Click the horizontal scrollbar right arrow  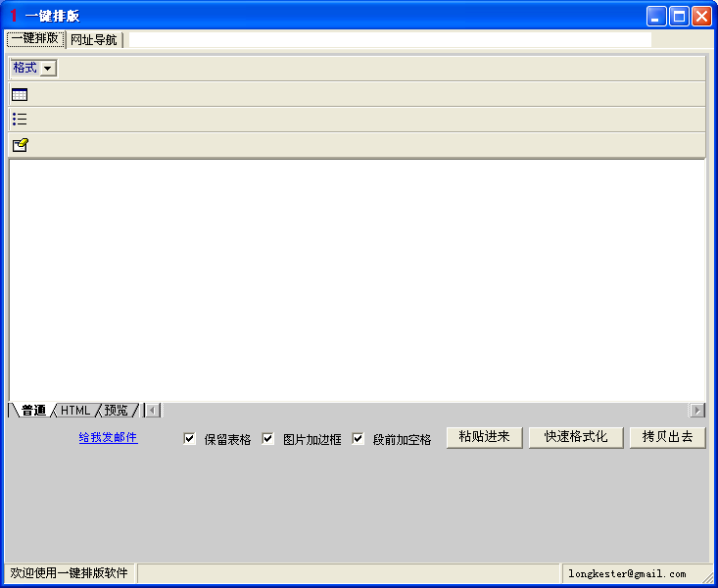point(697,410)
